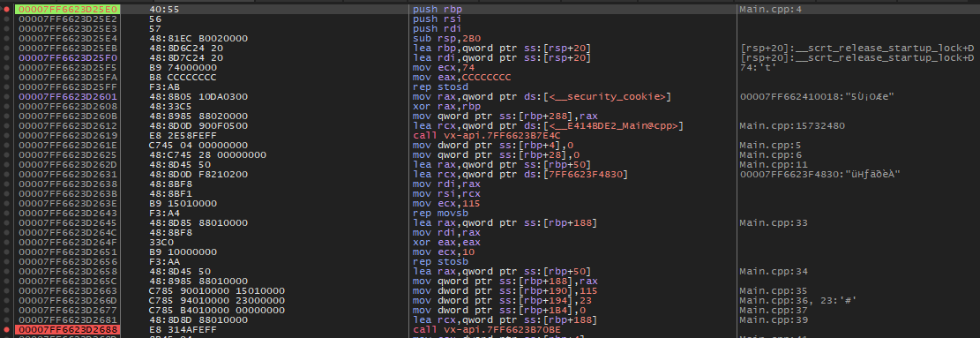Click the 'sub rsp,2B0' instruction
The image size is (980, 338).
pyautogui.click(x=447, y=38)
